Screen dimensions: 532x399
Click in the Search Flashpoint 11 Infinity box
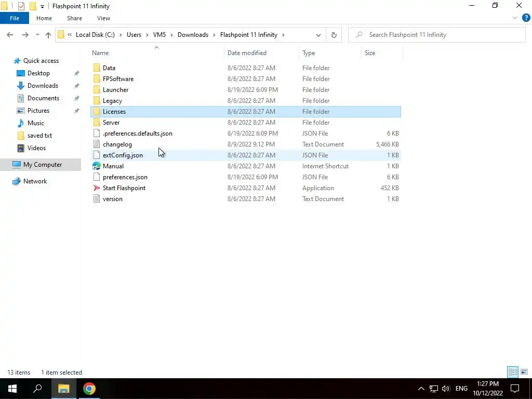click(437, 35)
